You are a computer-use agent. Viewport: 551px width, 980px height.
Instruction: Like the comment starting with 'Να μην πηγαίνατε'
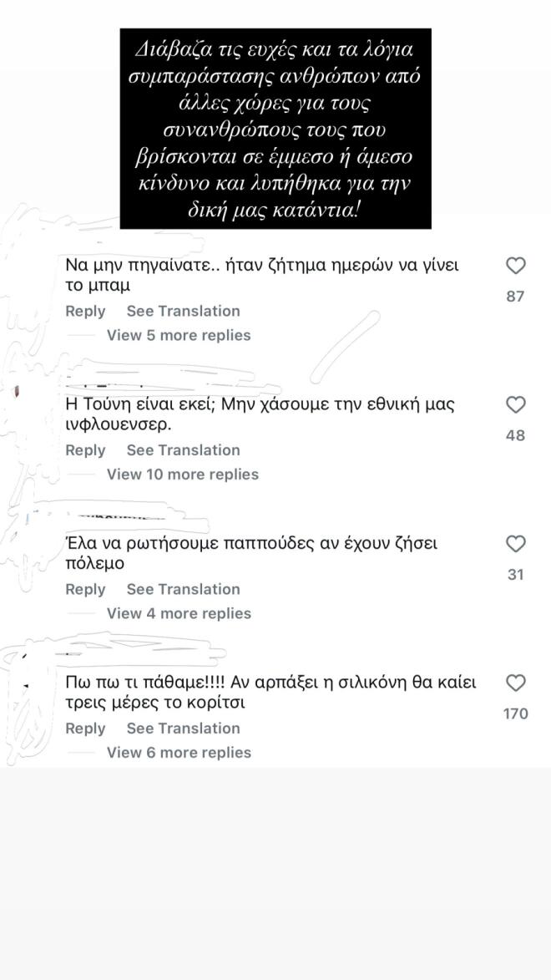516,266
